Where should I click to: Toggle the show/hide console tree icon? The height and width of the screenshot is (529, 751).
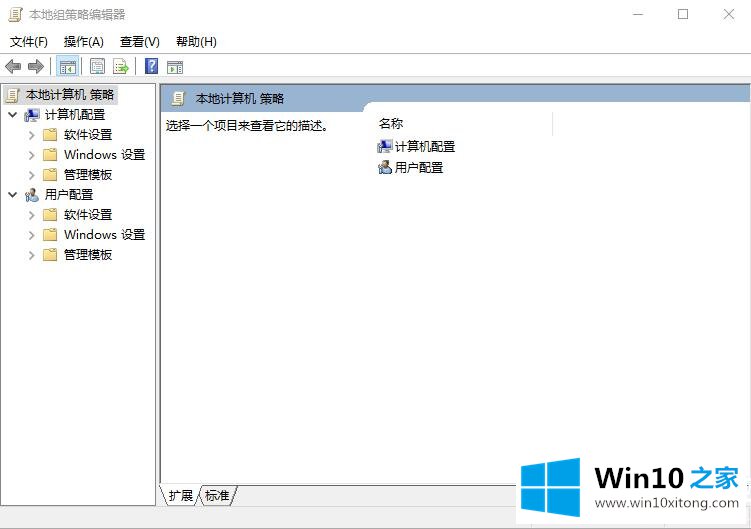click(67, 67)
